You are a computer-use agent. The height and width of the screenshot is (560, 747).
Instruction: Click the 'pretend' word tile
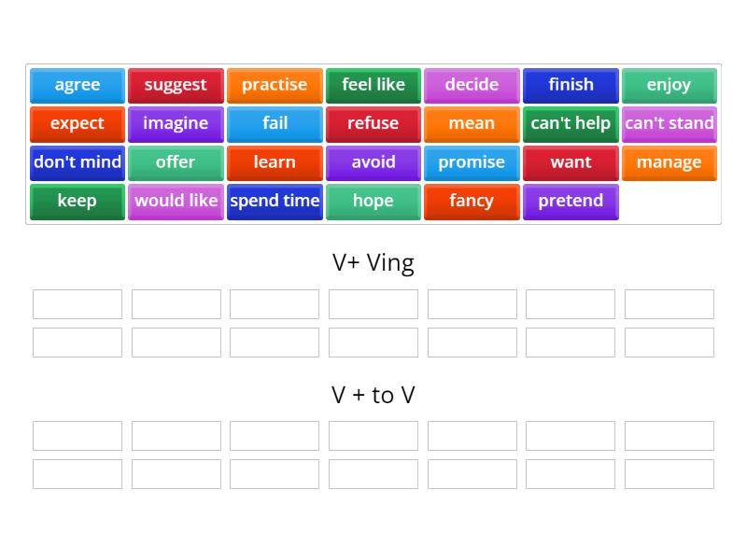[x=571, y=201]
